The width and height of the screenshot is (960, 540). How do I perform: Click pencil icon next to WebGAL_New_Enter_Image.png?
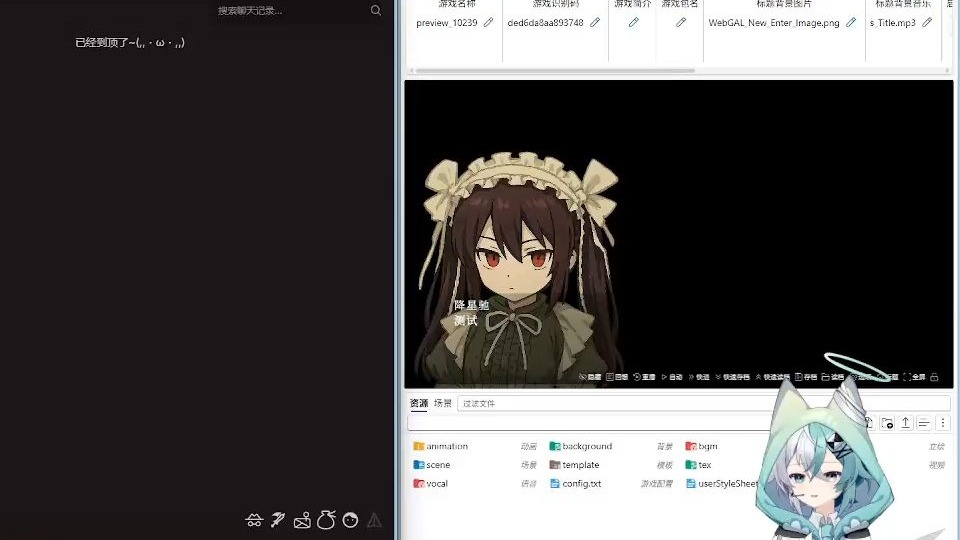tap(851, 22)
